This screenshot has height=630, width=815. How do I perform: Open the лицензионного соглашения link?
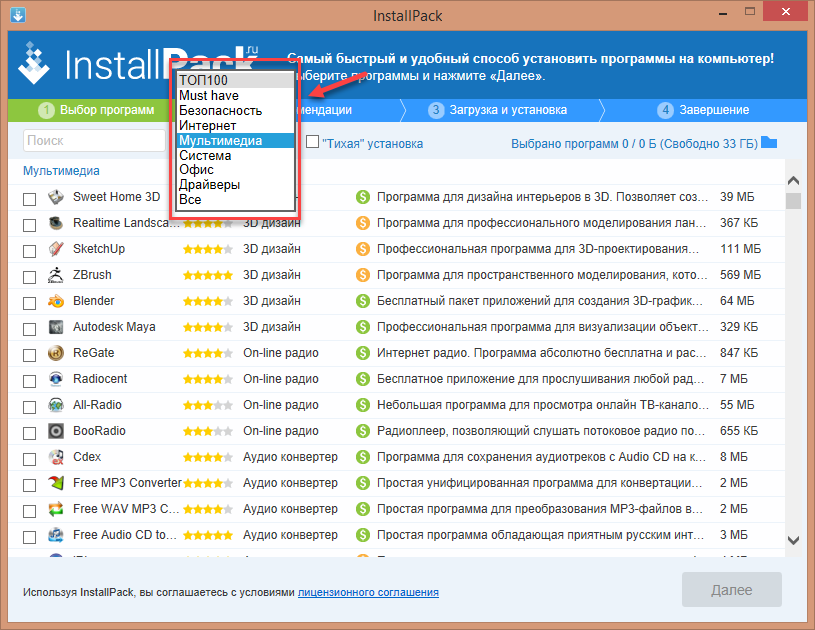click(x=368, y=592)
